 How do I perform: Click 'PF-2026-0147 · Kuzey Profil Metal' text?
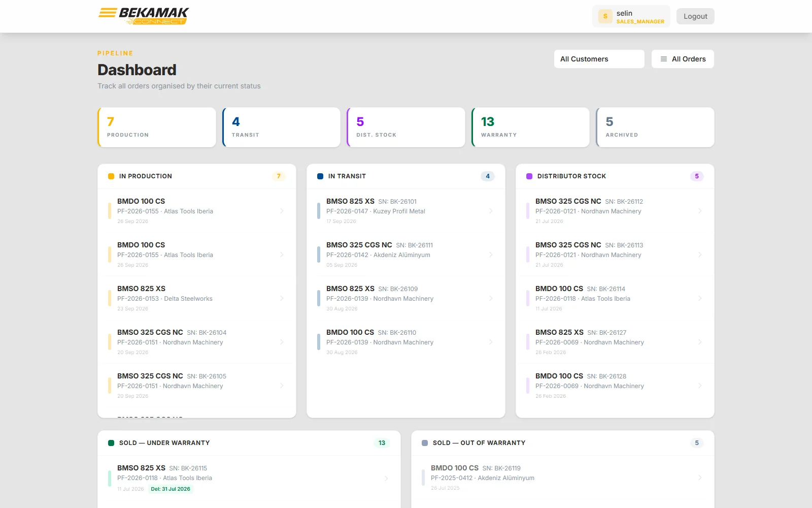[x=376, y=211]
